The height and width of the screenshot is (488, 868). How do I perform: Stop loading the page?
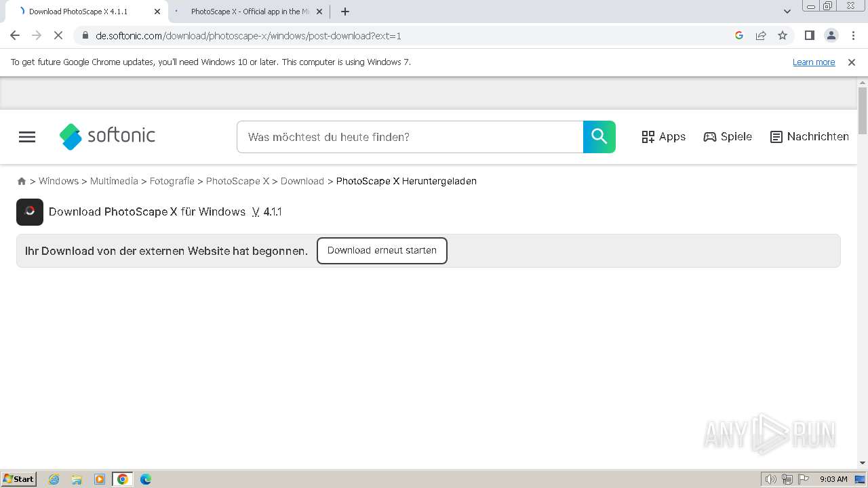58,36
